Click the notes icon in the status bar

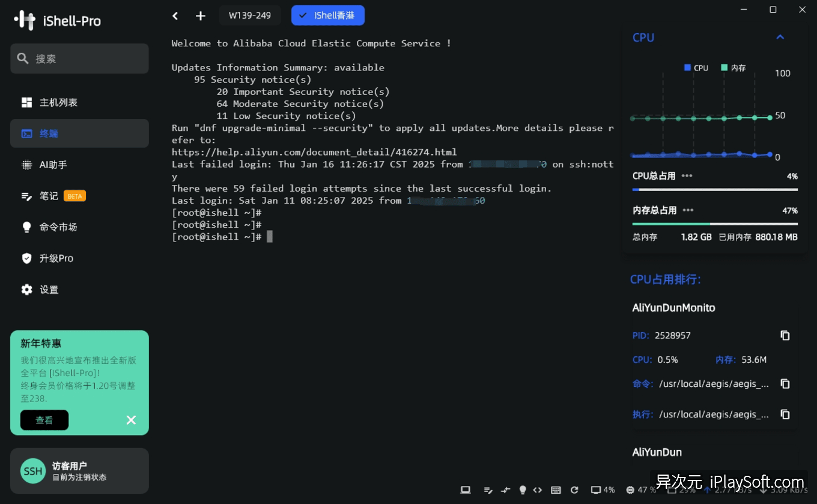[x=488, y=490]
